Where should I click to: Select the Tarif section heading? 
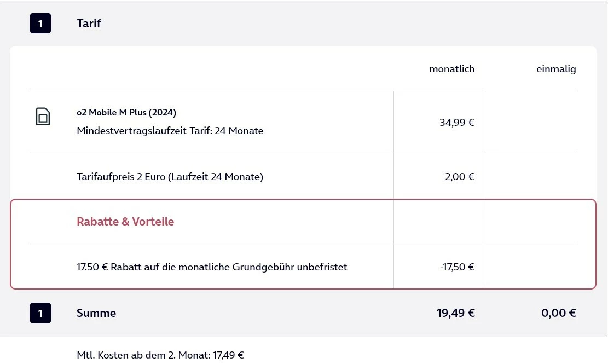coord(89,24)
